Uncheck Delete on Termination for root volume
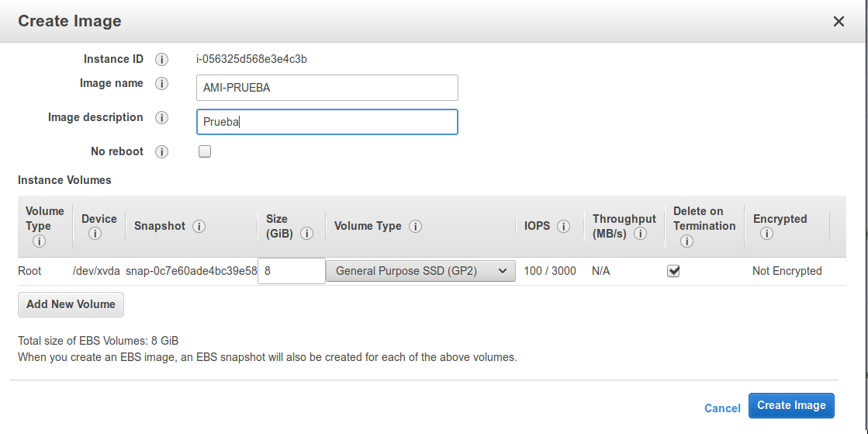Viewport: 868px width, 434px height. coord(674,271)
